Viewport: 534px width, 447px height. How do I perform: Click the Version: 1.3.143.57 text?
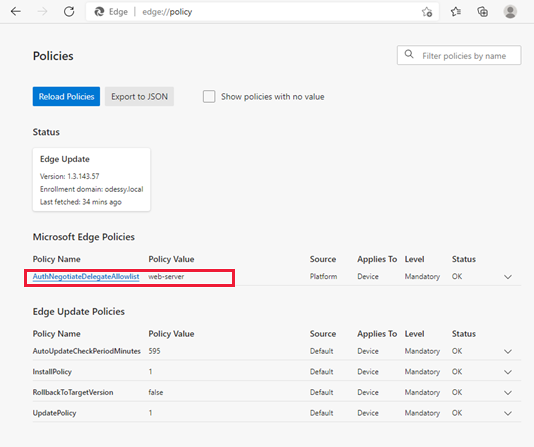pyautogui.click(x=69, y=176)
